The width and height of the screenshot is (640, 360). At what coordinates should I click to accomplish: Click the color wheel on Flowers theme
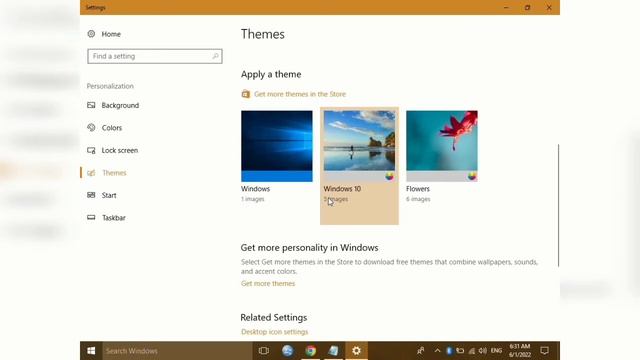pos(472,176)
